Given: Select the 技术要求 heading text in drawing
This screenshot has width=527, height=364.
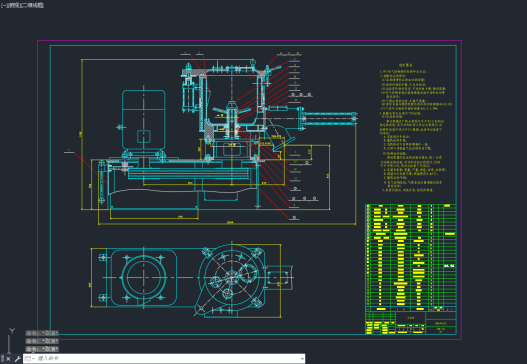Looking at the screenshot, I should point(405,65).
